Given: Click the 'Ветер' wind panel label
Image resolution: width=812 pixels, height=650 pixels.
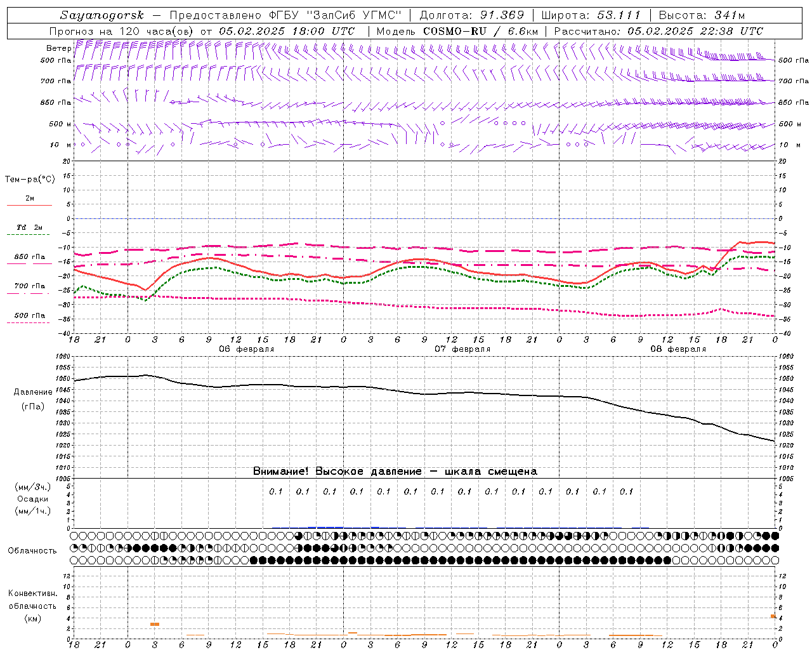Looking at the screenshot, I should tap(58, 48).
